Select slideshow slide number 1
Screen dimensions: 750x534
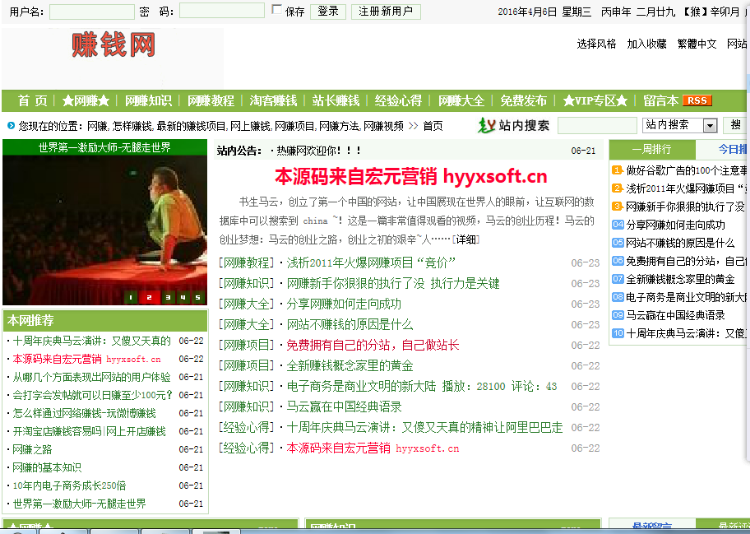(x=131, y=297)
